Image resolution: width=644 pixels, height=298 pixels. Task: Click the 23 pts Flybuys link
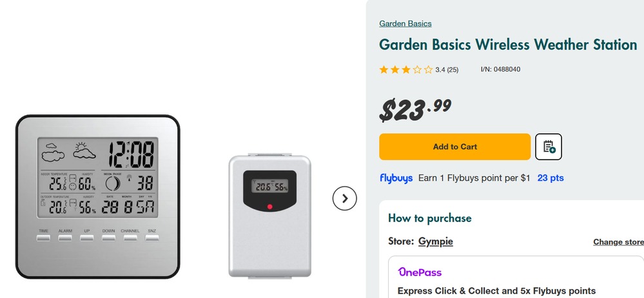click(x=551, y=178)
